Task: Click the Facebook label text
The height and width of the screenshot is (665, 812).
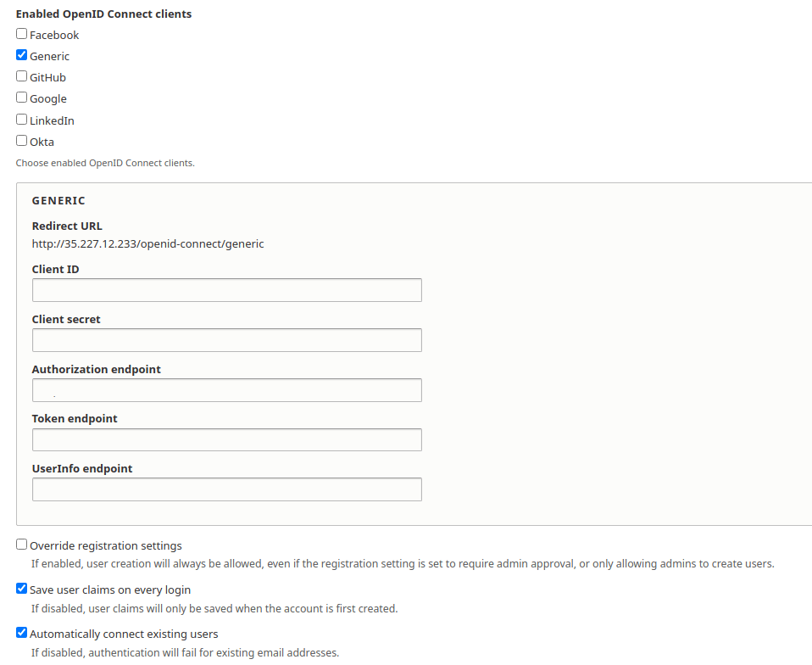Action: point(54,35)
